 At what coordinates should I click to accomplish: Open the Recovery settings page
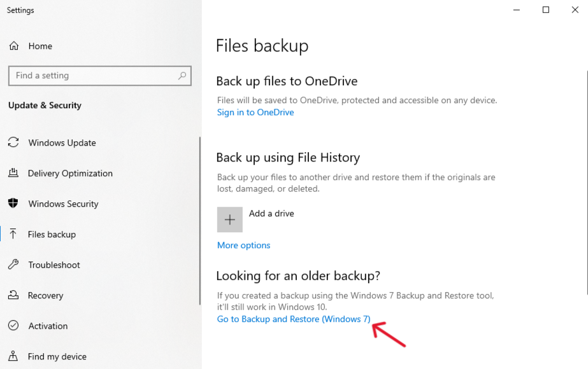point(46,295)
